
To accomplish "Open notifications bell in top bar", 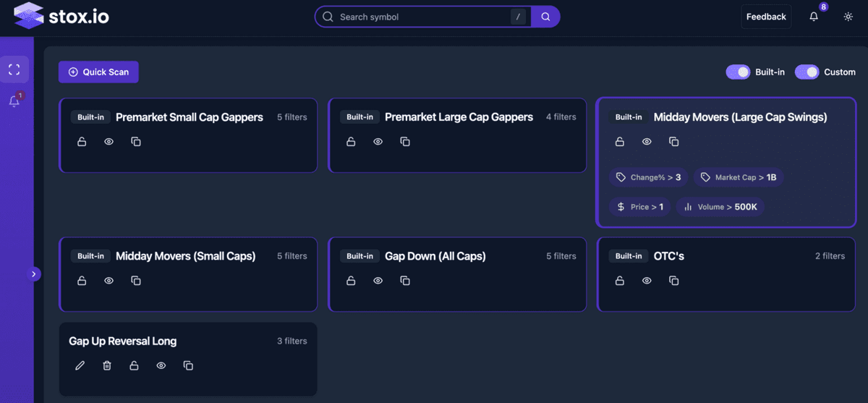I will [814, 17].
